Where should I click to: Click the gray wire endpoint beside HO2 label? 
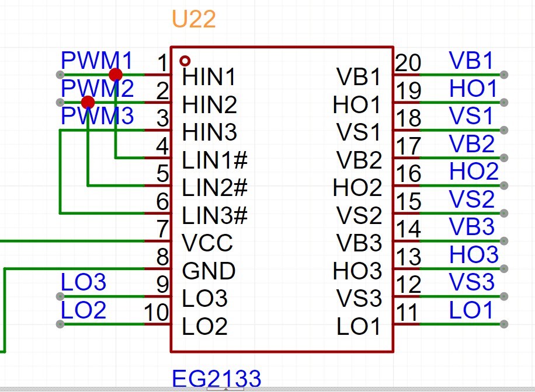504,185
